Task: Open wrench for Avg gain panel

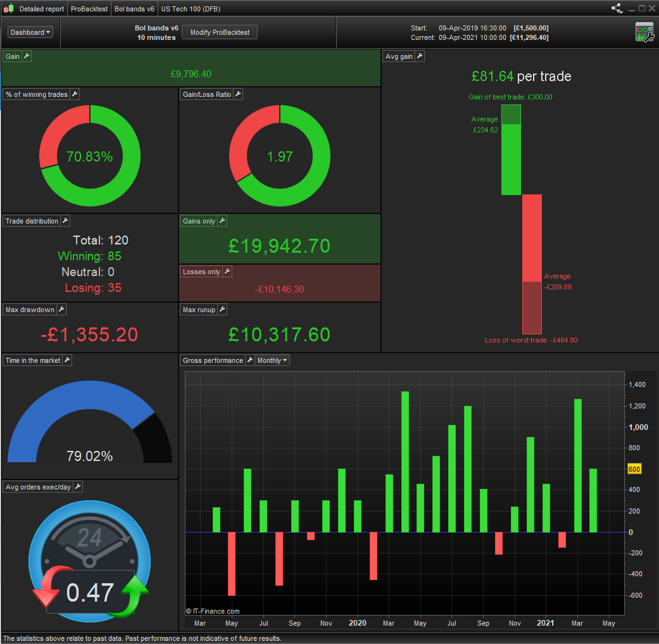Action: (x=420, y=56)
